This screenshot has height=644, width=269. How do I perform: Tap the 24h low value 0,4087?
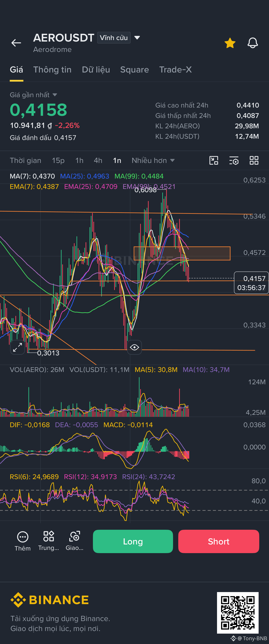[248, 116]
